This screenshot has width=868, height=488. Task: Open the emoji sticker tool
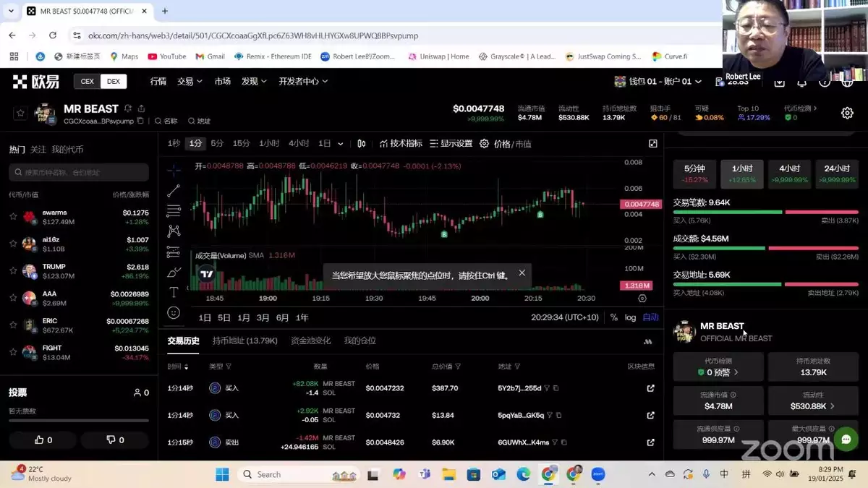174,312
